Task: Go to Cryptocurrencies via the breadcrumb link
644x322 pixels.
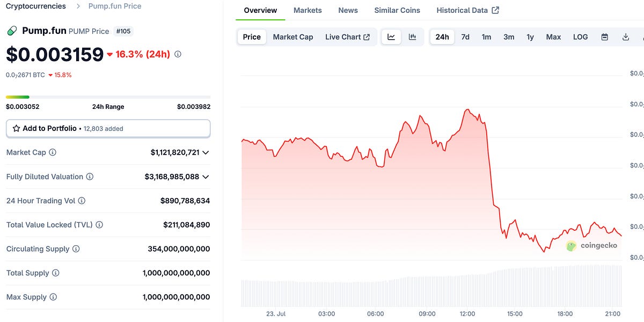Action: point(35,6)
